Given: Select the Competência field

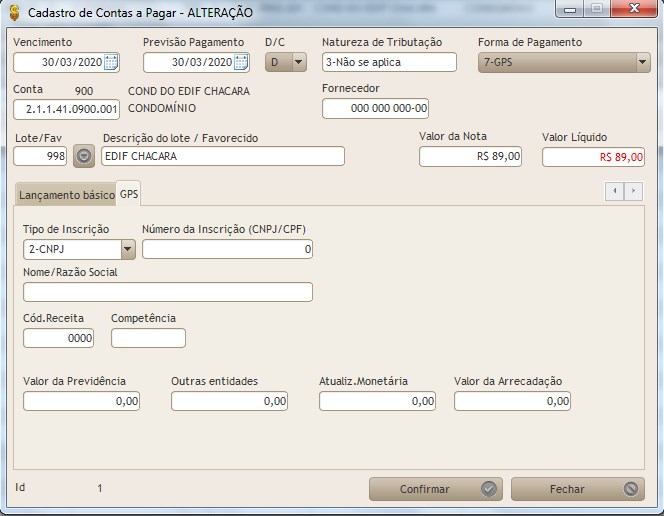Looking at the screenshot, I should (x=148, y=338).
